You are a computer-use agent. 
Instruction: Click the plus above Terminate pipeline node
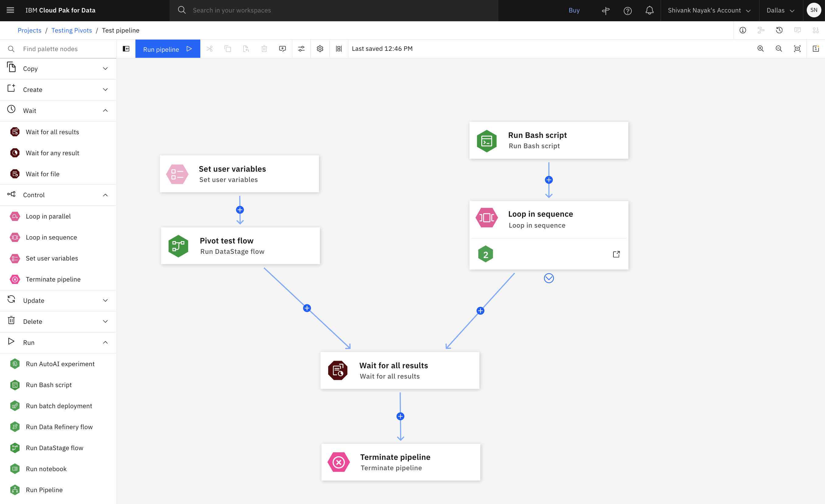400,416
